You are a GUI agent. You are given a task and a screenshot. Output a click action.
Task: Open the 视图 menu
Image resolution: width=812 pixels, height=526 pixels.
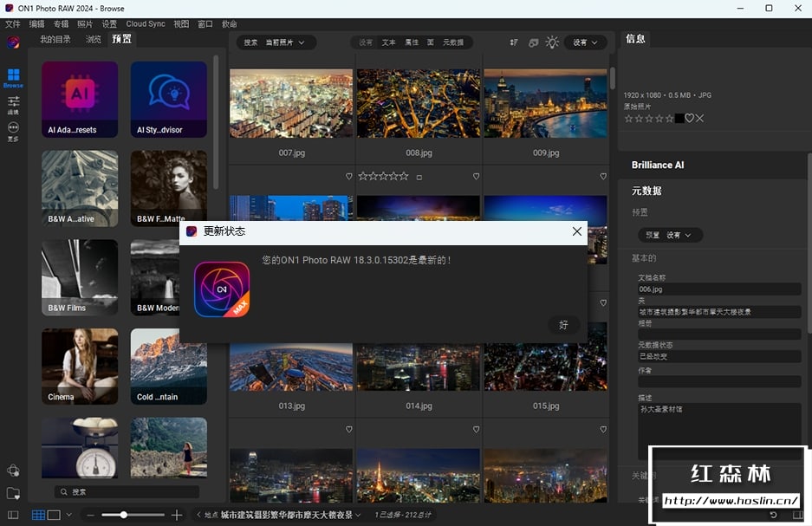pyautogui.click(x=181, y=23)
